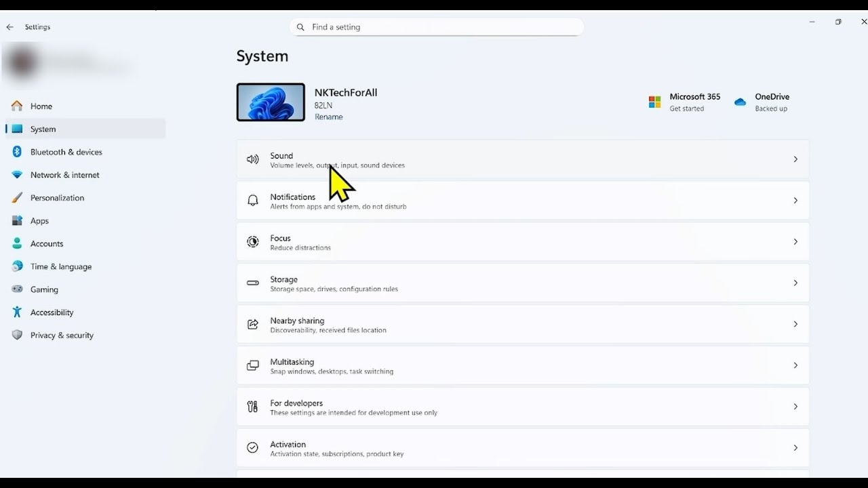Screen dimensions: 868x488
Task: Click the For developers tools icon
Action: [x=253, y=407]
